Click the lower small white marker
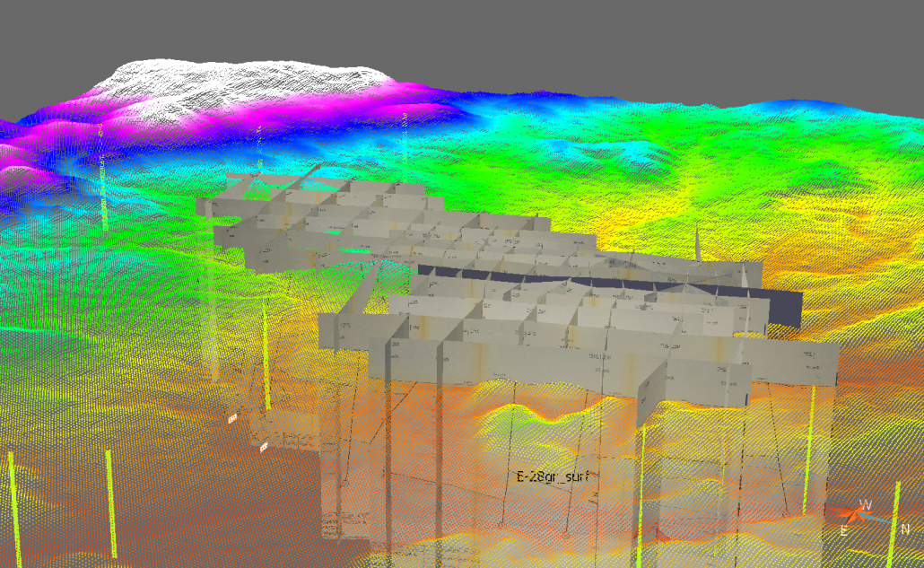 (264, 446)
